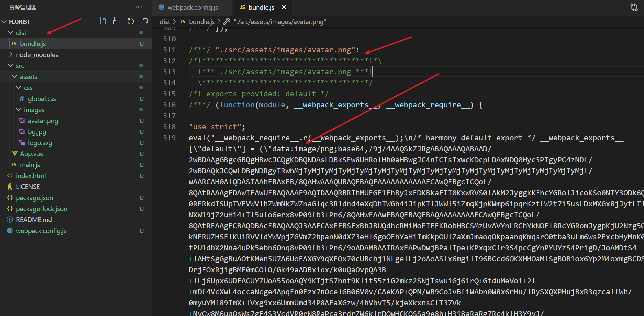Click line number 316 in the gutter
Screen dimensions: 644x316
(169, 105)
